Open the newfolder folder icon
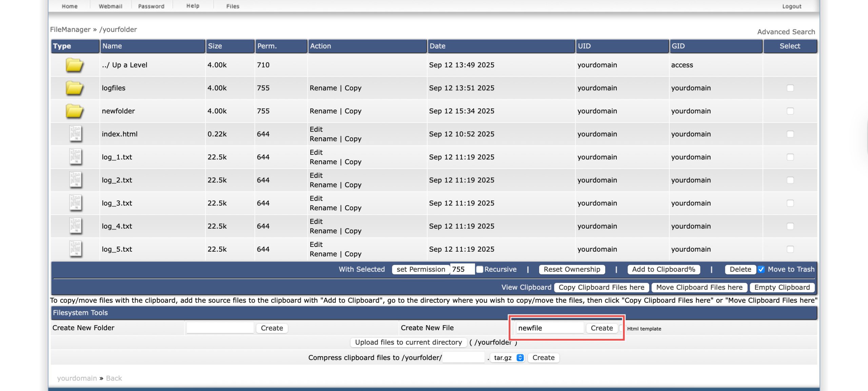The width and height of the screenshot is (868, 391). tap(75, 111)
